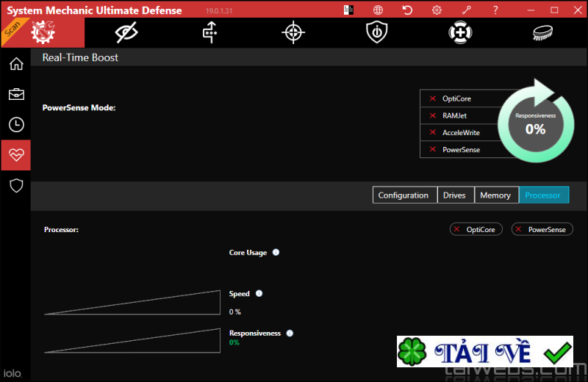
Task: Open the clock history sidebar icon
Action: pyautogui.click(x=16, y=124)
